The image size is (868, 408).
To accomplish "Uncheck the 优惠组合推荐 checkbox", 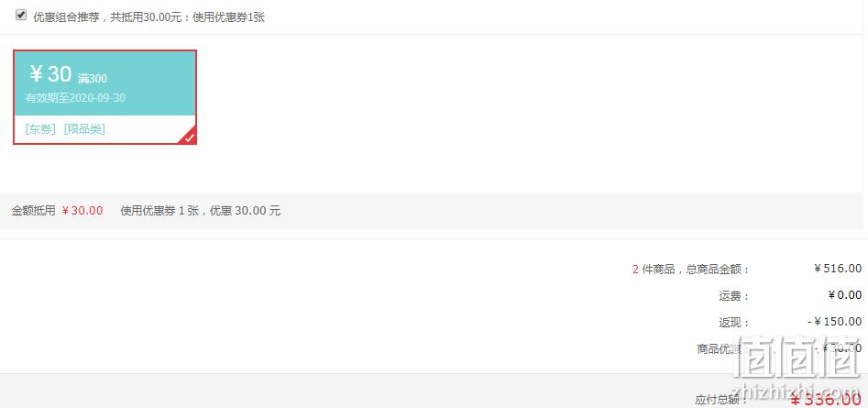I will [21, 16].
